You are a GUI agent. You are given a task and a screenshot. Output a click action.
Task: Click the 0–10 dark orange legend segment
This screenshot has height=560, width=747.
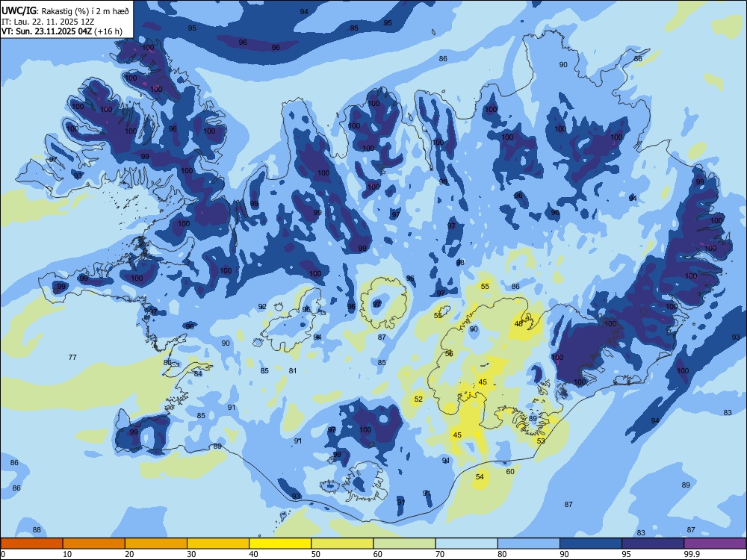point(31,544)
